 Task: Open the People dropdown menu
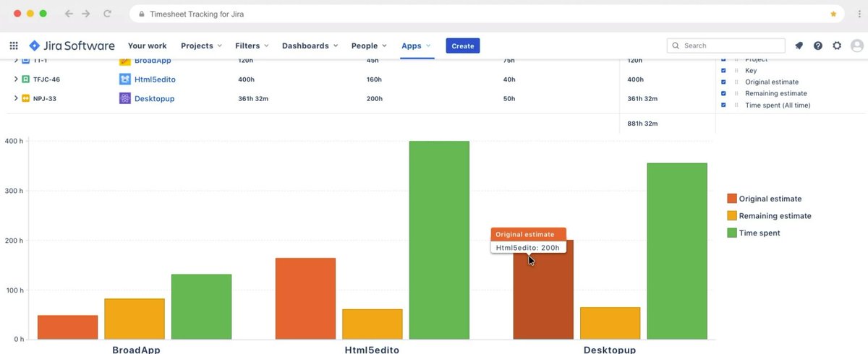(x=369, y=46)
